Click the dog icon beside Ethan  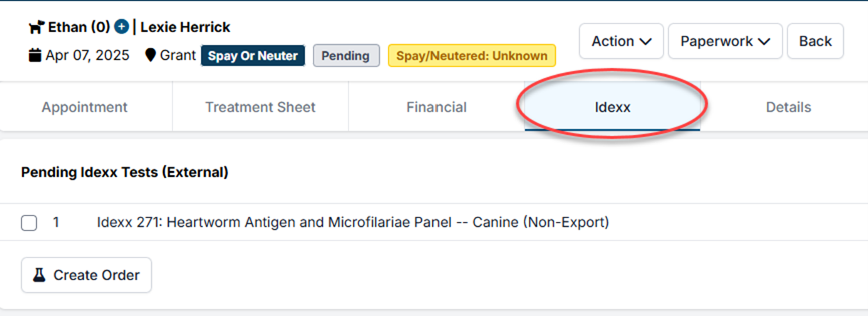click(36, 28)
